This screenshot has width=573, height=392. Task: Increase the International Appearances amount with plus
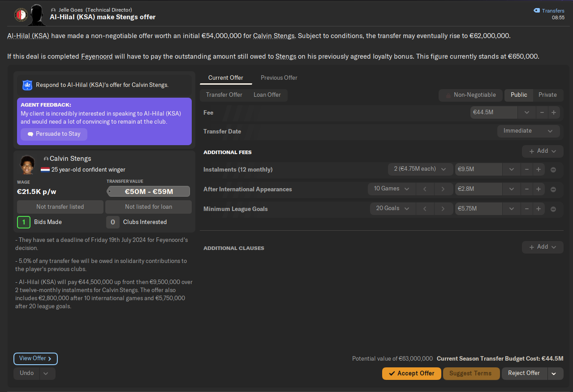point(539,189)
